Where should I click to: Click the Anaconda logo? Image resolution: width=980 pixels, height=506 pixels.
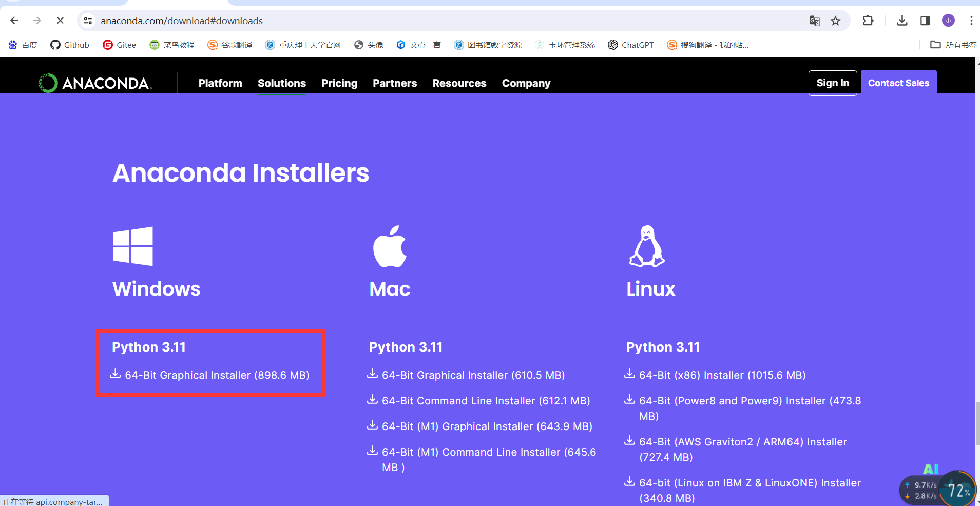[x=95, y=83]
